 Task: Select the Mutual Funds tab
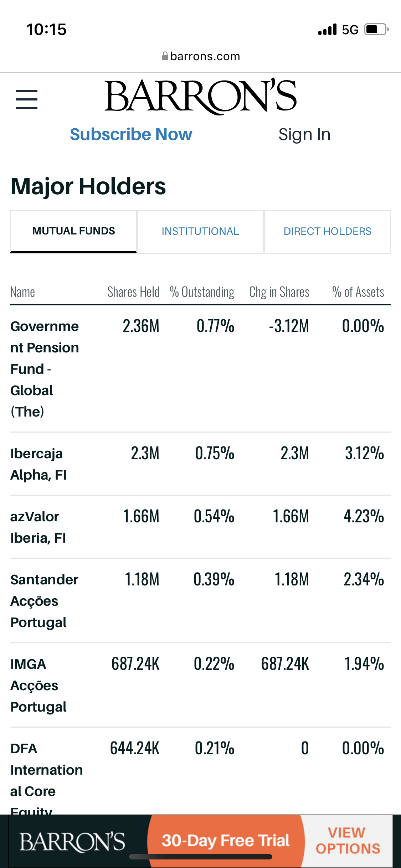(73, 231)
